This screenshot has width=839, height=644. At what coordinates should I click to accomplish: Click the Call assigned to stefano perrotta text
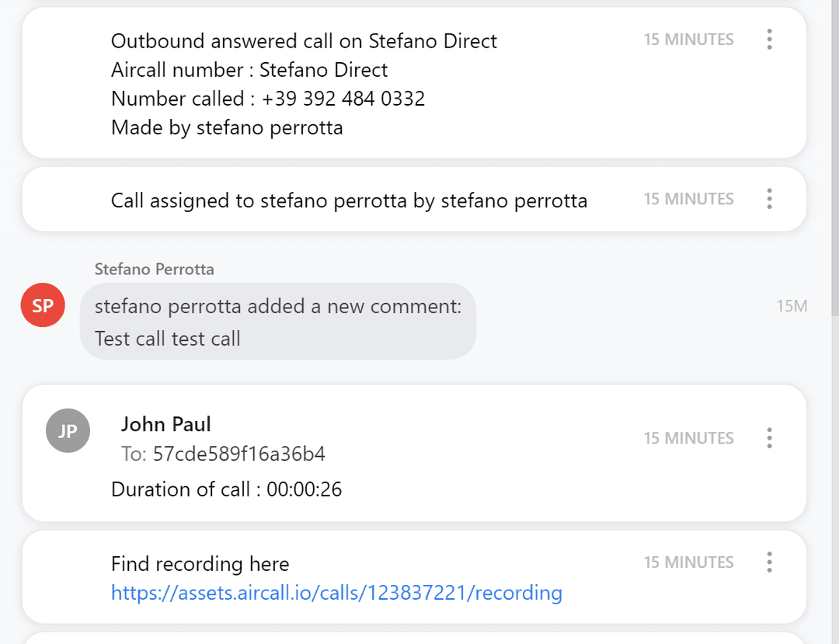click(349, 201)
